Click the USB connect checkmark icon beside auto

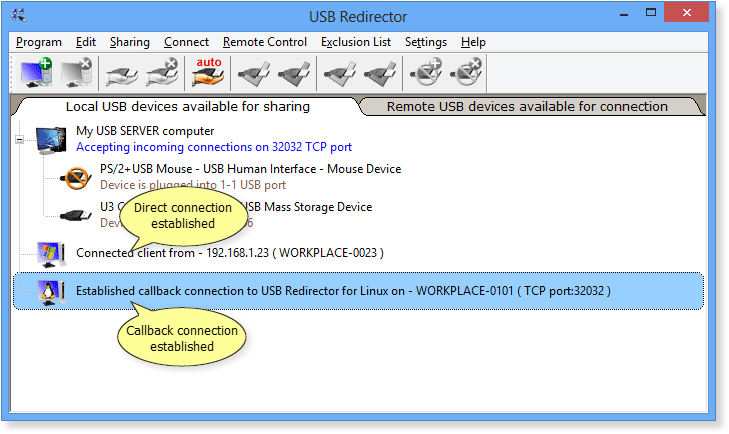[254, 74]
